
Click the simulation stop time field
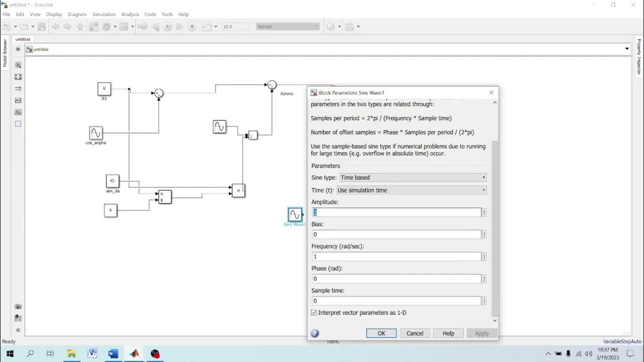point(235,27)
